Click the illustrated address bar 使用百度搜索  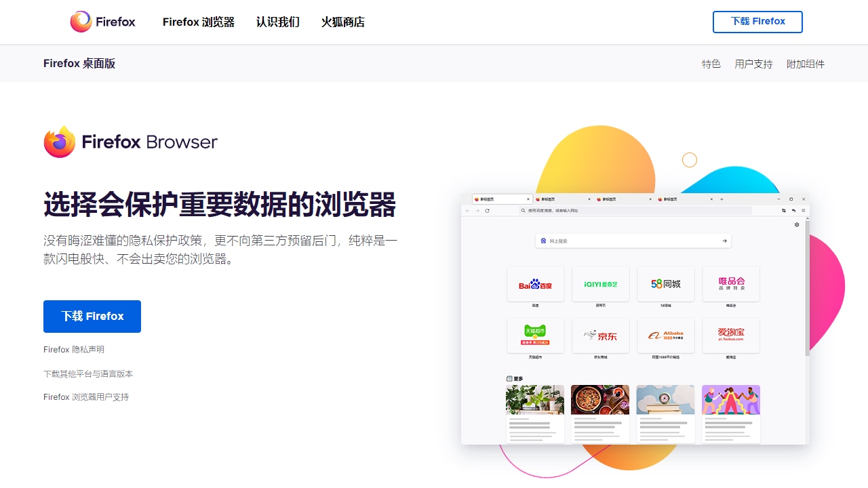635,211
